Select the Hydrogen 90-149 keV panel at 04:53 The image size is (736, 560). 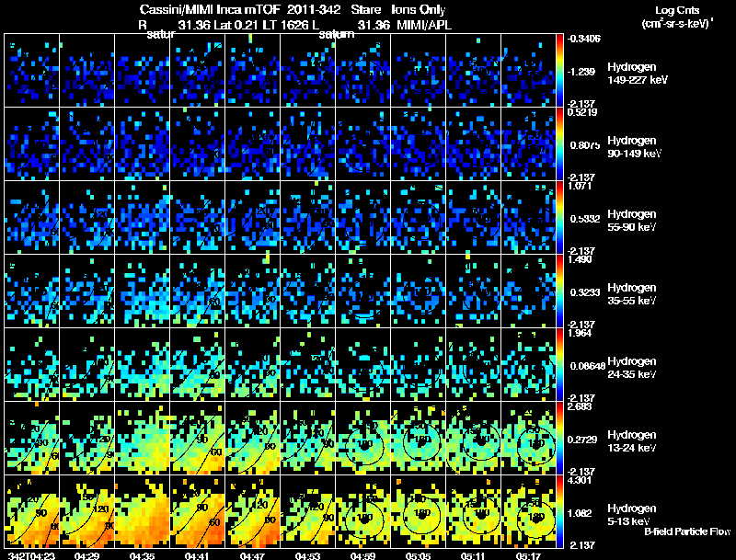(308, 144)
